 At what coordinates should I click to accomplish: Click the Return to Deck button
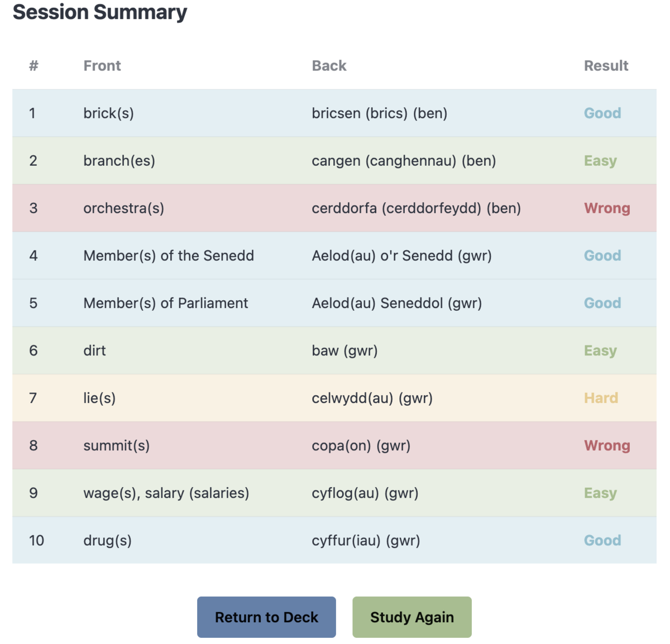coord(266,617)
